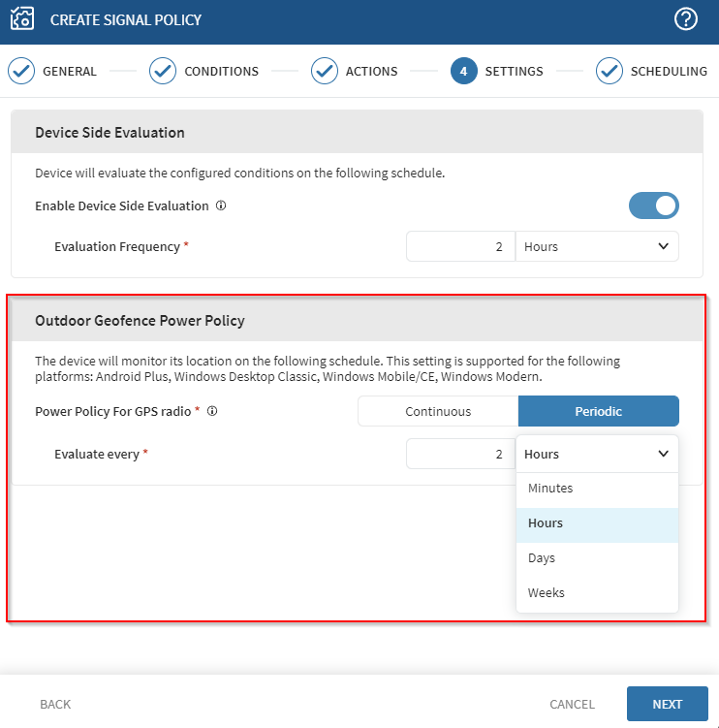Select Continuous power policy option
Screen dimensions: 719x728
tap(438, 411)
